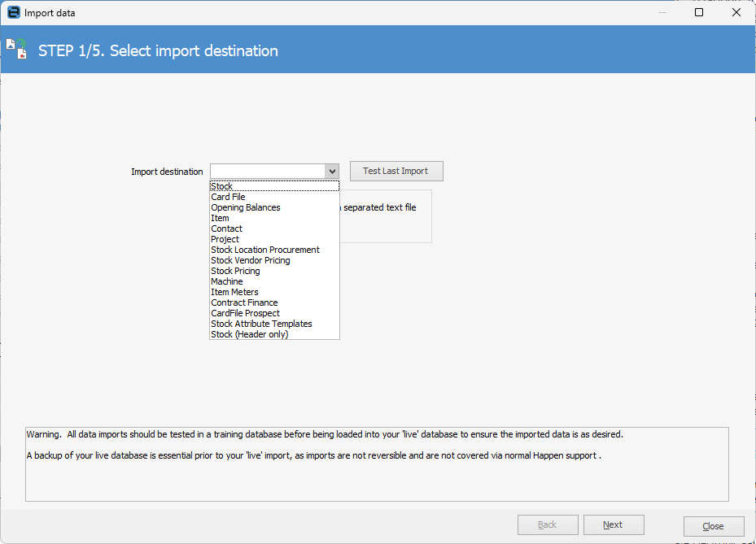This screenshot has width=756, height=544.
Task: Pick Machine in the destination list
Action: (227, 281)
